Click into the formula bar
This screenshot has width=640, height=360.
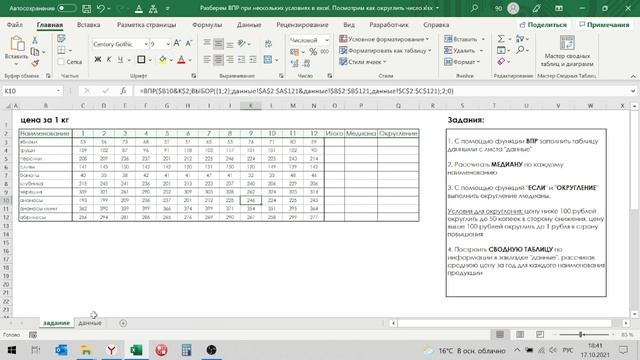point(382,91)
